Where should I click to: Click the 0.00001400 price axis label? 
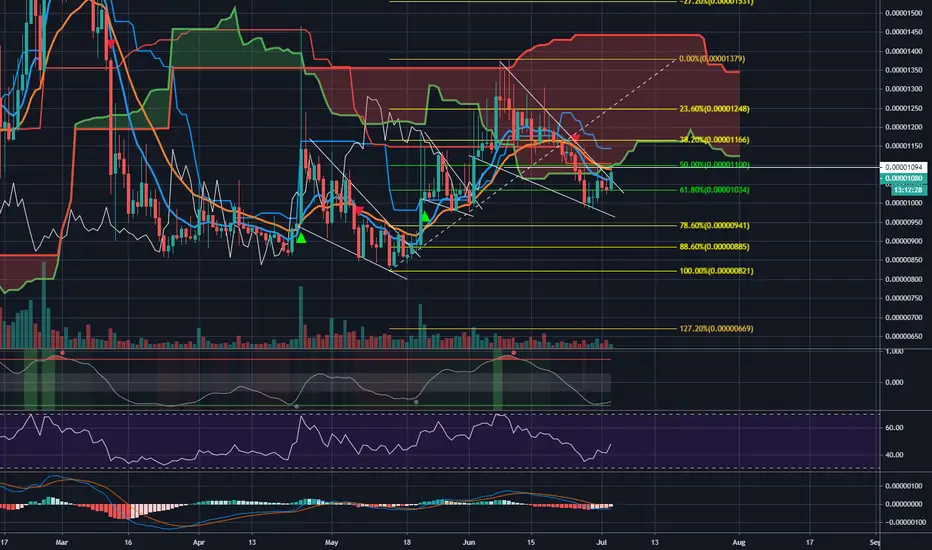pos(903,51)
